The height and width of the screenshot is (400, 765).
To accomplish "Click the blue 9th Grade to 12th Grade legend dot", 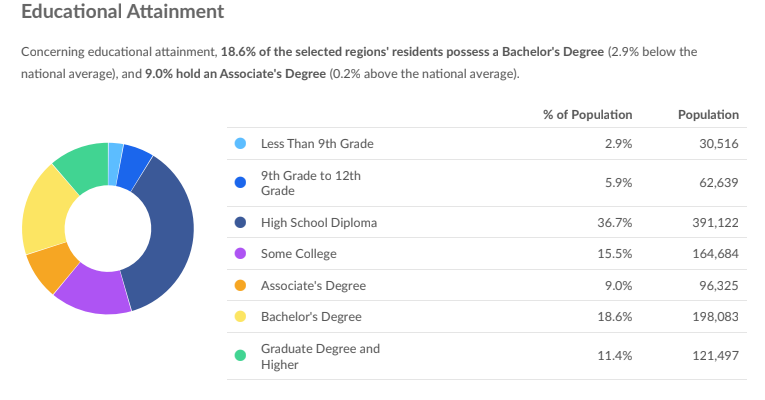I will [x=240, y=182].
